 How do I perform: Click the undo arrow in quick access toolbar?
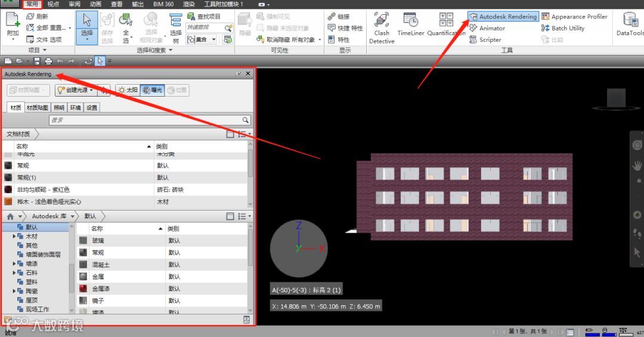(60, 61)
